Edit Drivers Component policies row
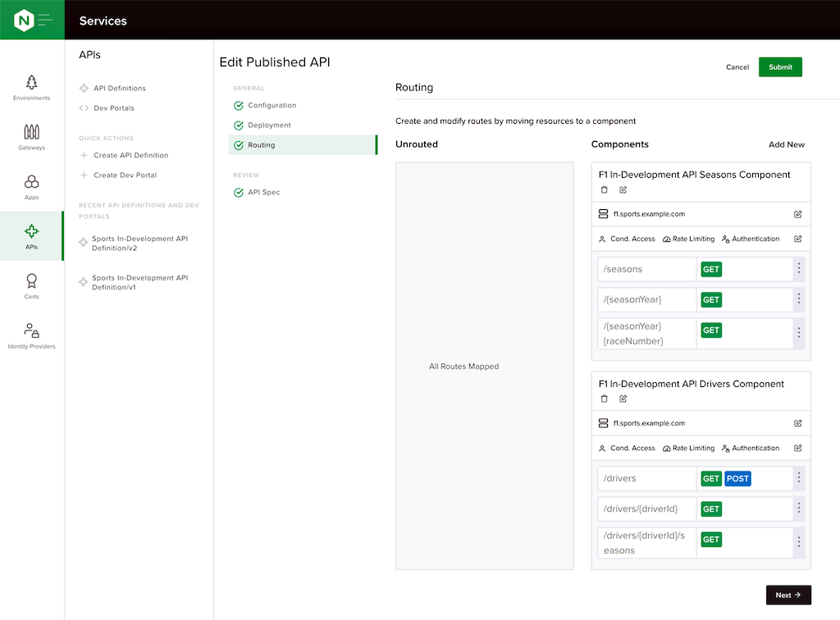The height and width of the screenshot is (620, 840). click(x=797, y=448)
